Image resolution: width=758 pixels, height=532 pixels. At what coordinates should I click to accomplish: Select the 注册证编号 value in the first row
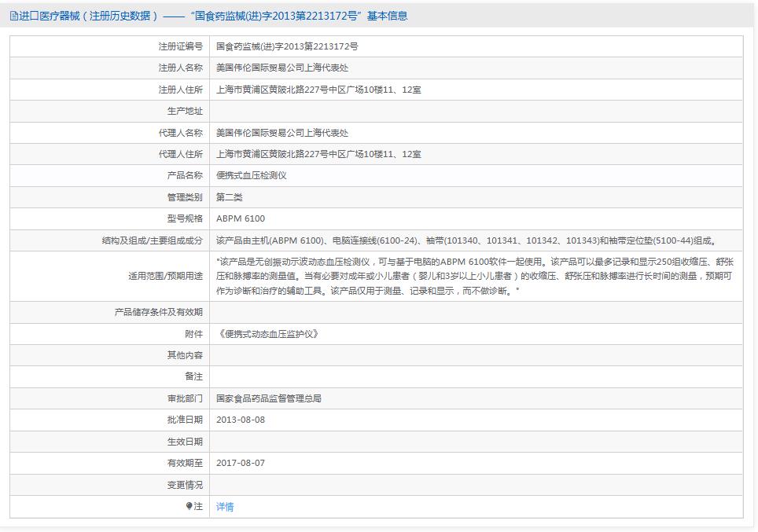click(x=287, y=47)
